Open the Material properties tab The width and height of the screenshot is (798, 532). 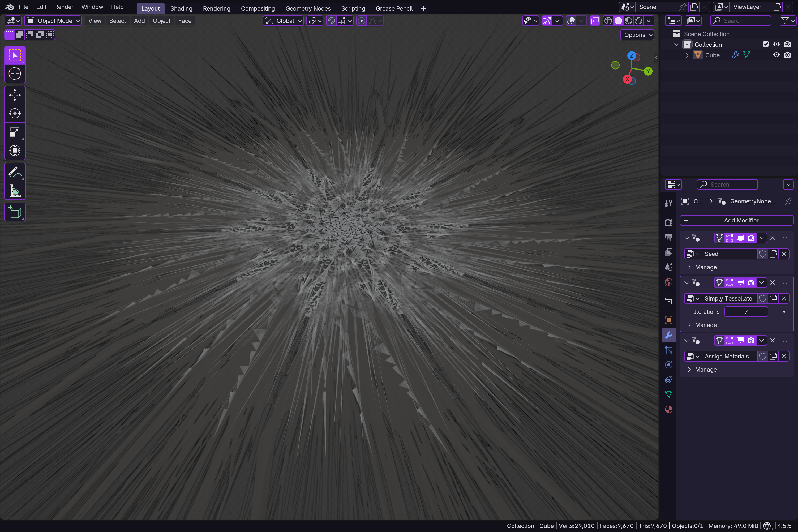coord(668,410)
